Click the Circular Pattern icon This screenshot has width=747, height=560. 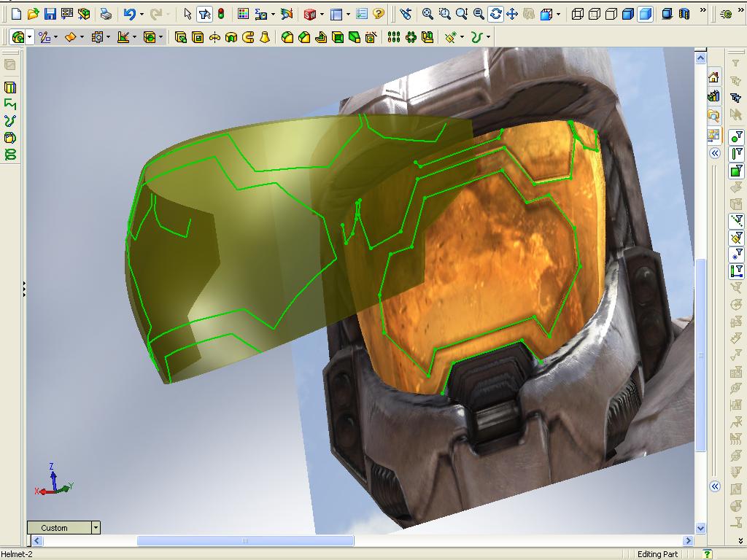coord(411,36)
